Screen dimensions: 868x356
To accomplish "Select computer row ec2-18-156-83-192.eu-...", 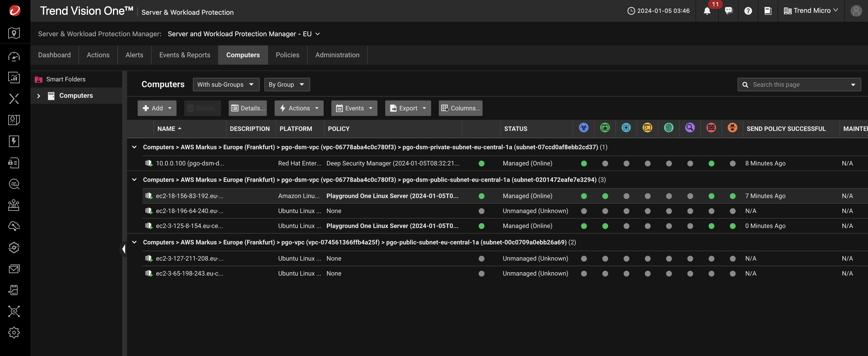I will 505,196.
